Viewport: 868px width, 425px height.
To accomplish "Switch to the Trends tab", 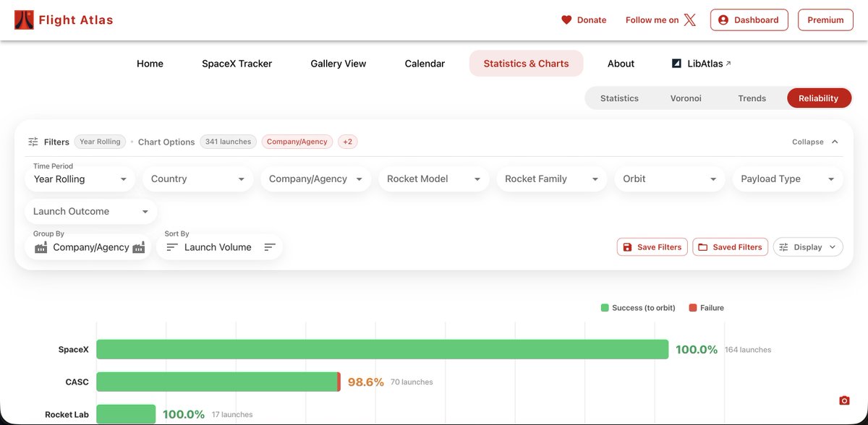I will pos(752,98).
